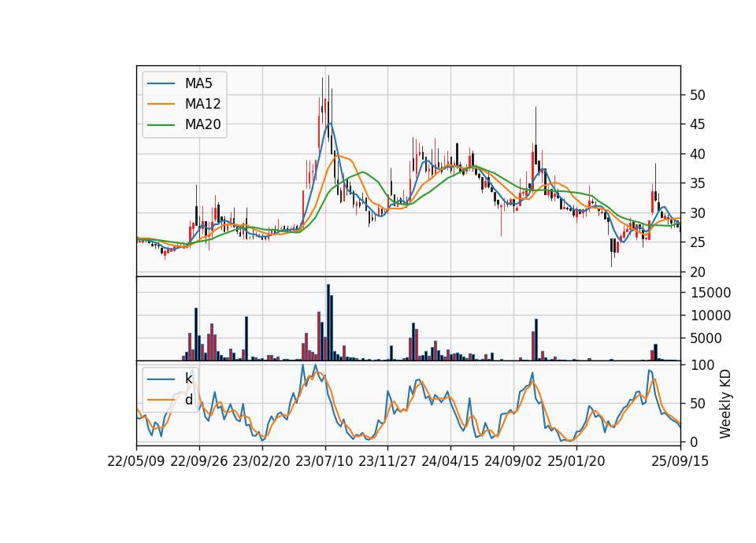Click the price axis value 45
The height and width of the screenshot is (543, 756).
coord(697,125)
